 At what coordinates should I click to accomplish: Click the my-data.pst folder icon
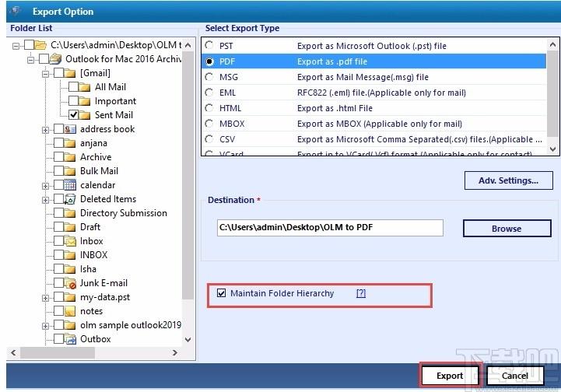(x=70, y=297)
